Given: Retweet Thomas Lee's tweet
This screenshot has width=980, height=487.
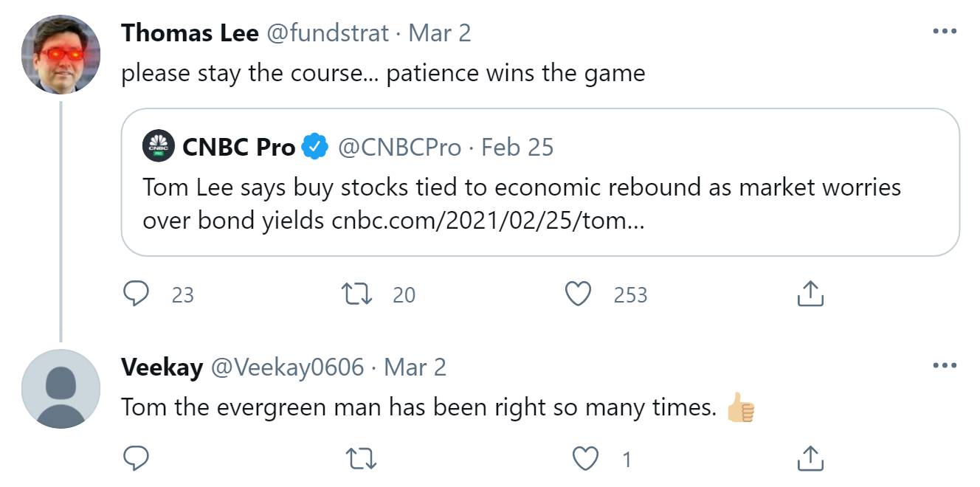Looking at the screenshot, I should [358, 294].
